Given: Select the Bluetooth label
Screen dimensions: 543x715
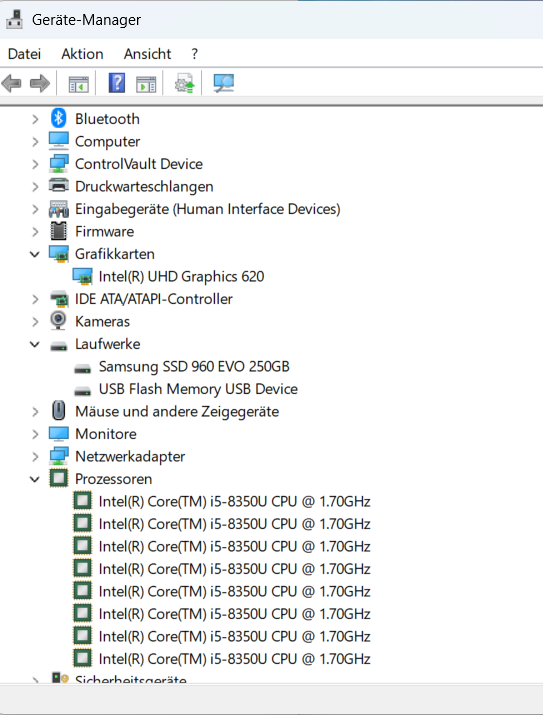Looking at the screenshot, I should point(107,119).
